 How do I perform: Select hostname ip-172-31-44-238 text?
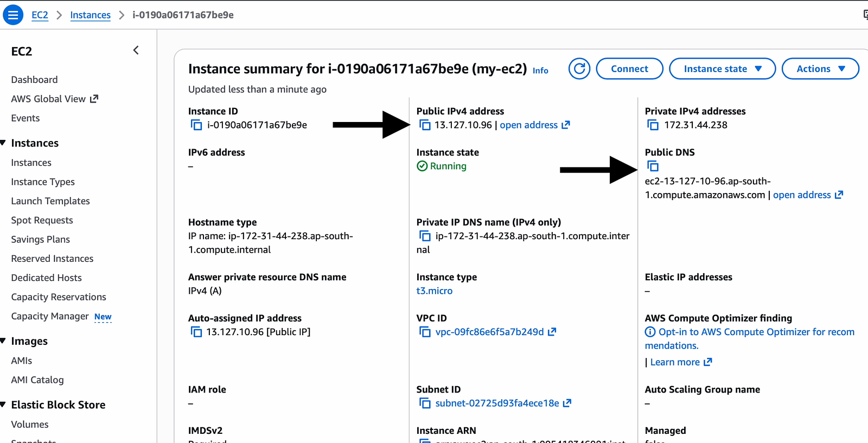[271, 243]
